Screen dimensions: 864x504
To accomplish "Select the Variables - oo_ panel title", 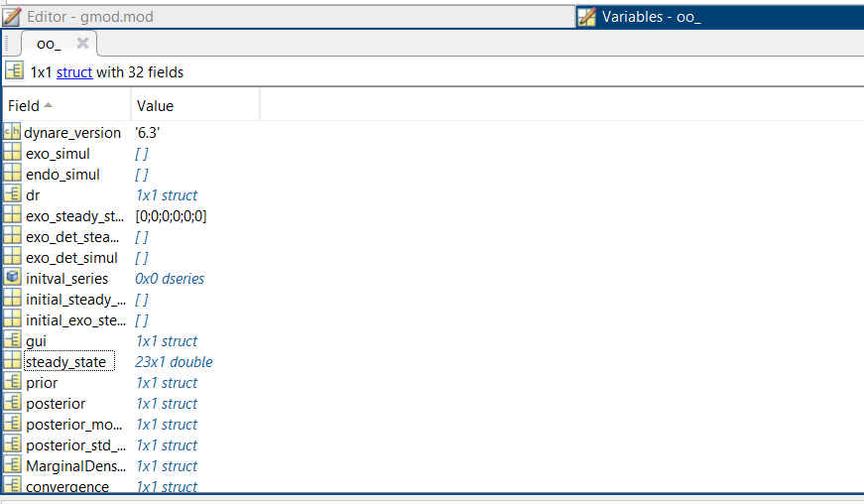I will click(651, 17).
